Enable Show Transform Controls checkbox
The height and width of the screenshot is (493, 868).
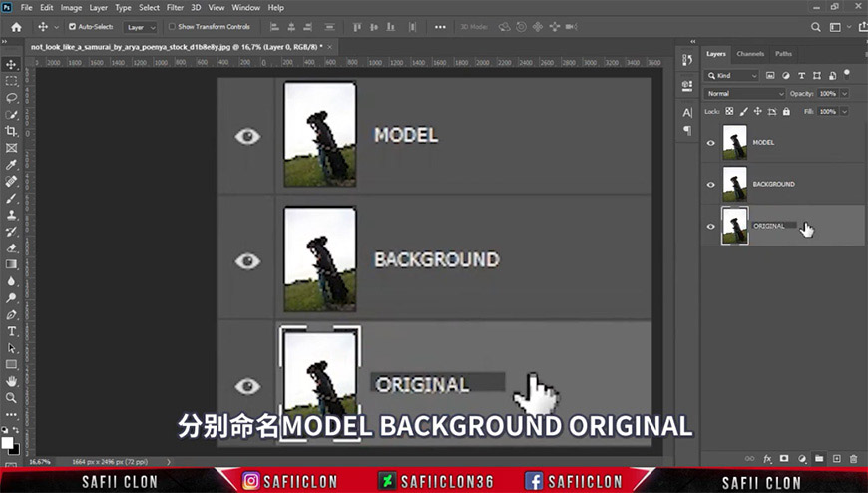click(172, 26)
